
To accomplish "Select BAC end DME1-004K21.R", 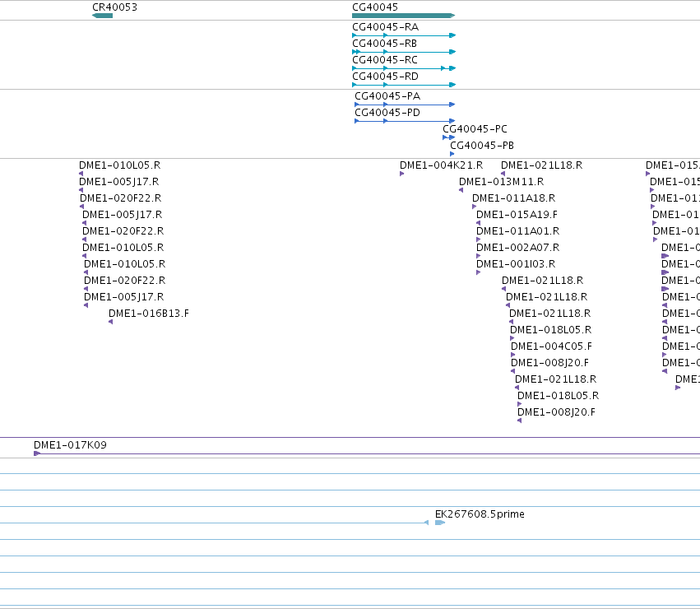I will (441, 165).
